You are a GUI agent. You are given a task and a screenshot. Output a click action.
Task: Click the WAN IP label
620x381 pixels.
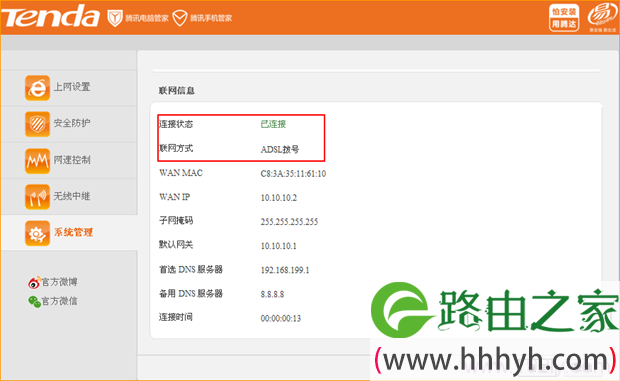pos(174,197)
